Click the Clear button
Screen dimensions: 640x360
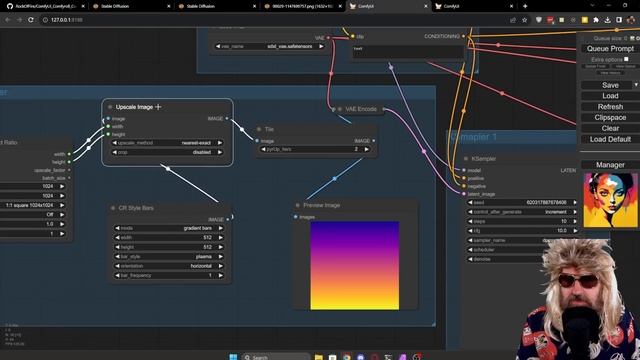coord(610,128)
